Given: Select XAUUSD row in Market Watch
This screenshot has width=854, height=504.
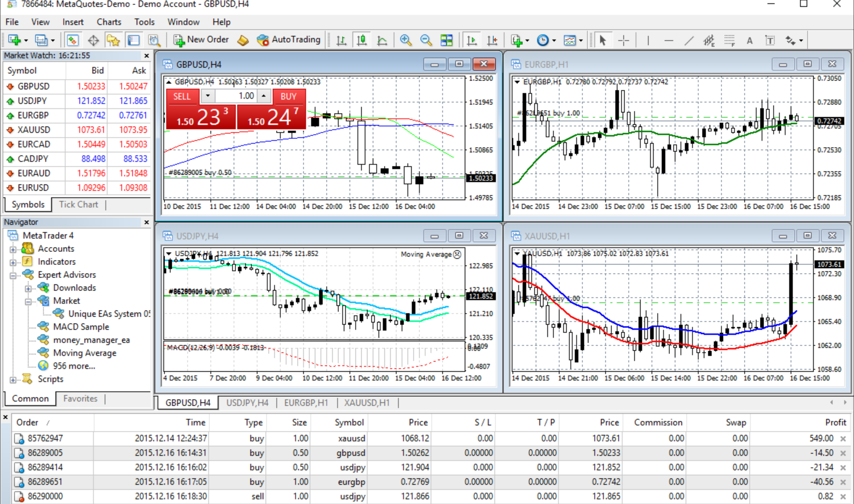Looking at the screenshot, I should (77, 130).
